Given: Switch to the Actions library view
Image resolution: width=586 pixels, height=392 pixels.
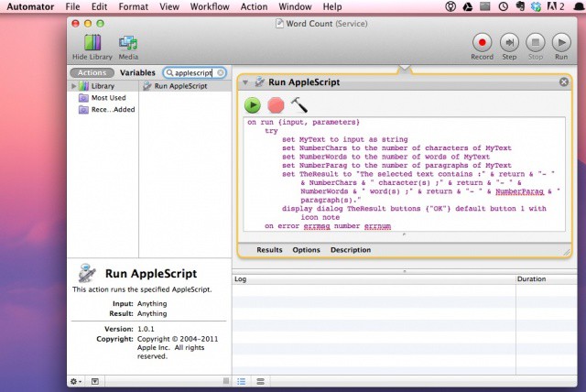Looking at the screenshot, I should point(92,72).
